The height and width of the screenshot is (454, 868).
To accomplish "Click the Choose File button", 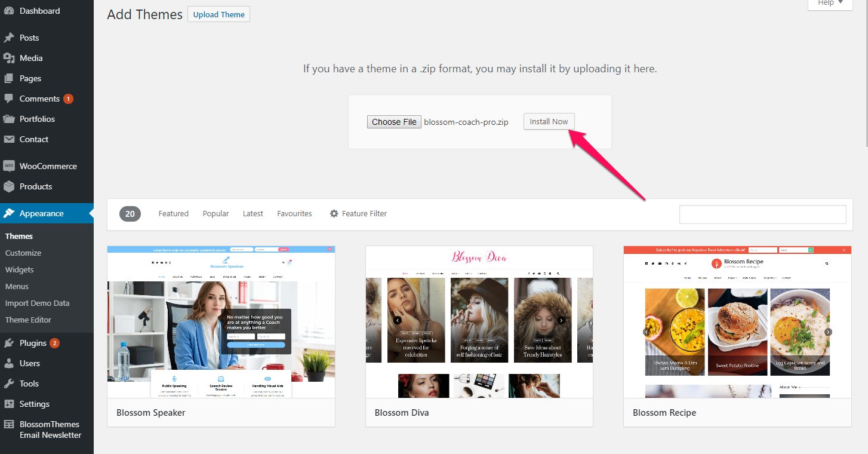I will [x=394, y=122].
